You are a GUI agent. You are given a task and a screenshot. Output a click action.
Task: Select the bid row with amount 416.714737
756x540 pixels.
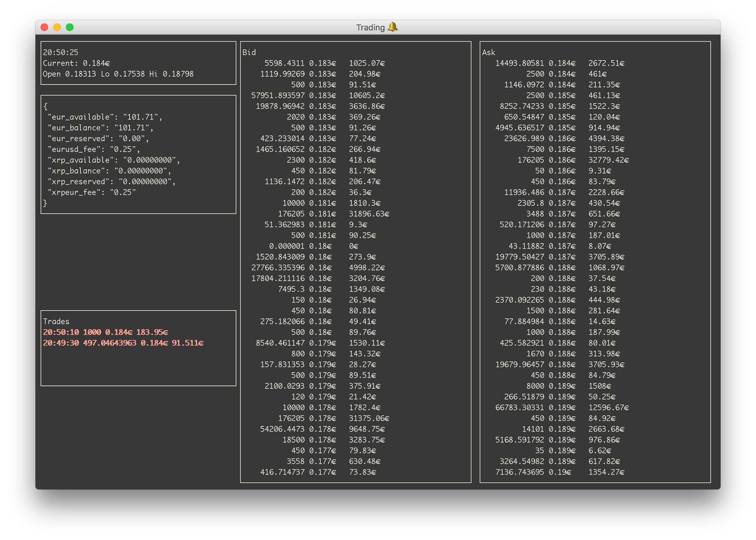[x=318, y=472]
